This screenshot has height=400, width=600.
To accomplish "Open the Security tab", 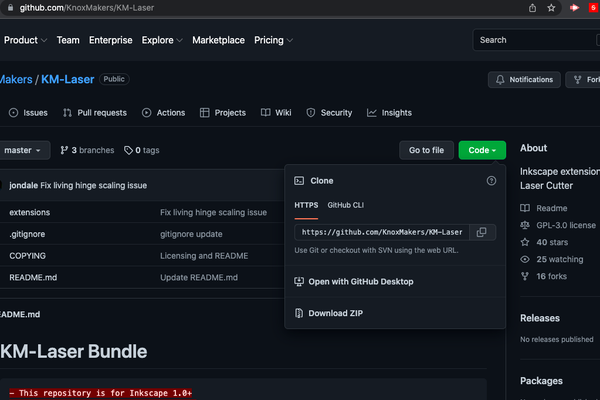I will pyautogui.click(x=329, y=113).
